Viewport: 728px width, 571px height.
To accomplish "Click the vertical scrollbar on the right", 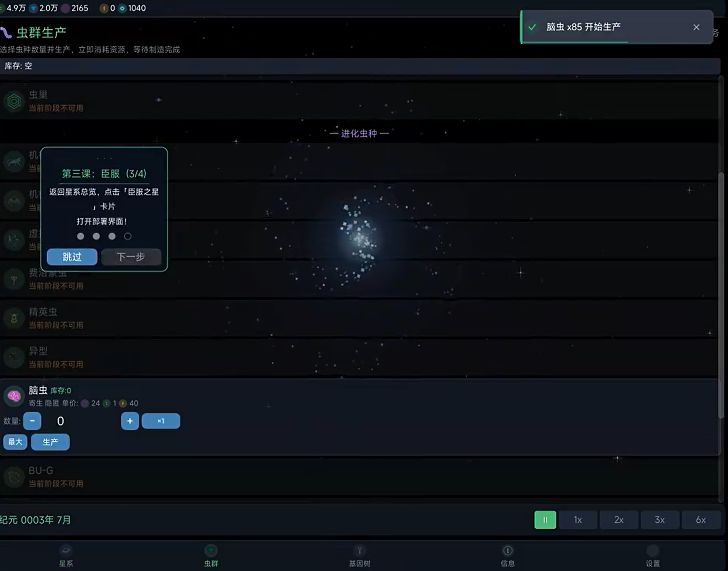I will pos(721,294).
